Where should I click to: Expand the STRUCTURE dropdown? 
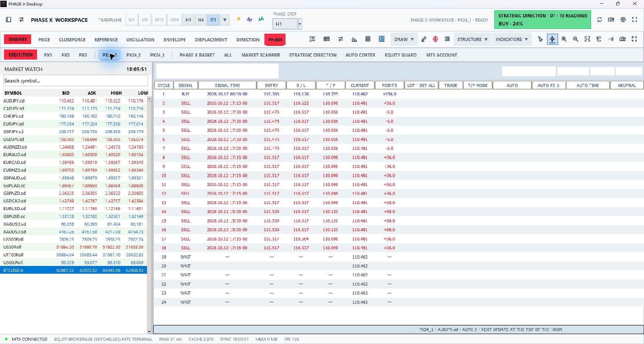pyautogui.click(x=472, y=39)
